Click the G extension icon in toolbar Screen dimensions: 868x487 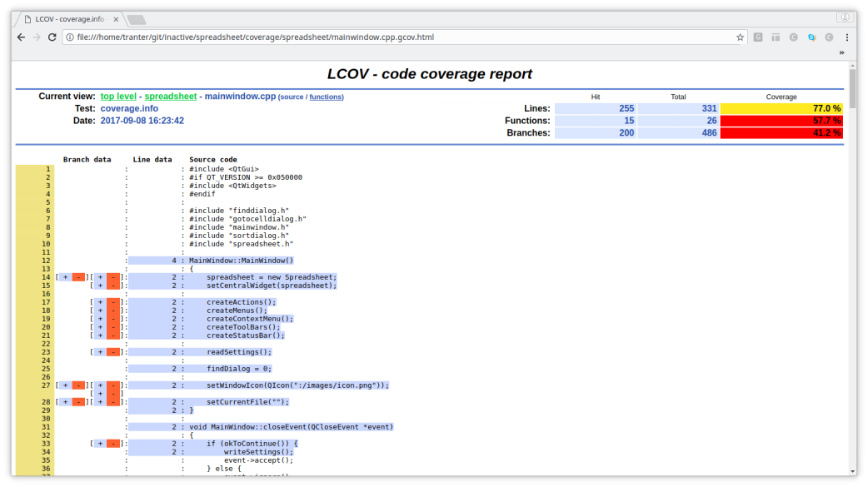click(x=758, y=37)
